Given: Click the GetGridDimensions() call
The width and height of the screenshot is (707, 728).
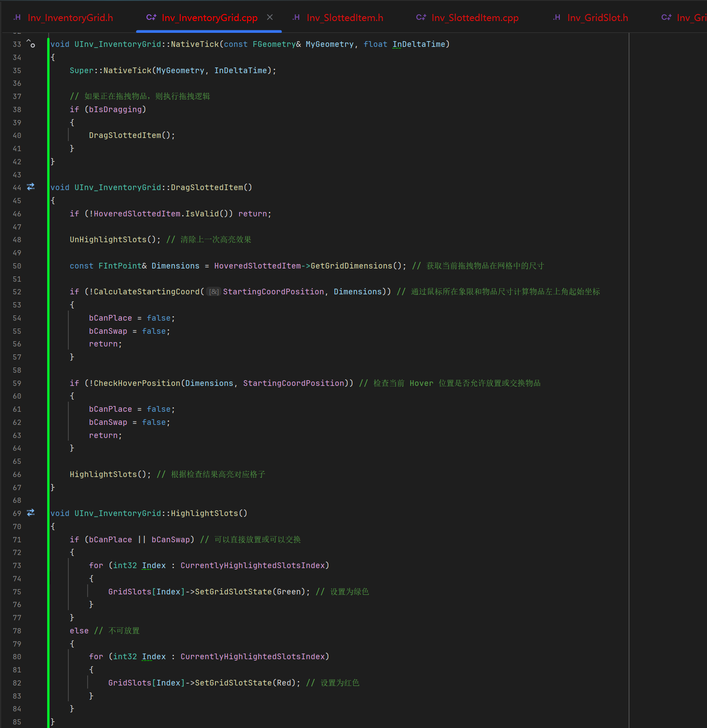Looking at the screenshot, I should coord(356,266).
